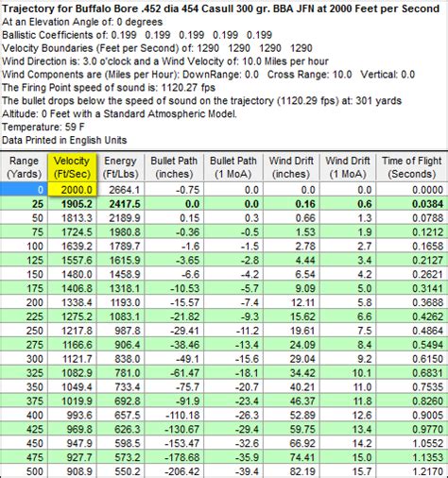Select wind drift value 12.11
448x478 pixels.
pyautogui.click(x=291, y=302)
